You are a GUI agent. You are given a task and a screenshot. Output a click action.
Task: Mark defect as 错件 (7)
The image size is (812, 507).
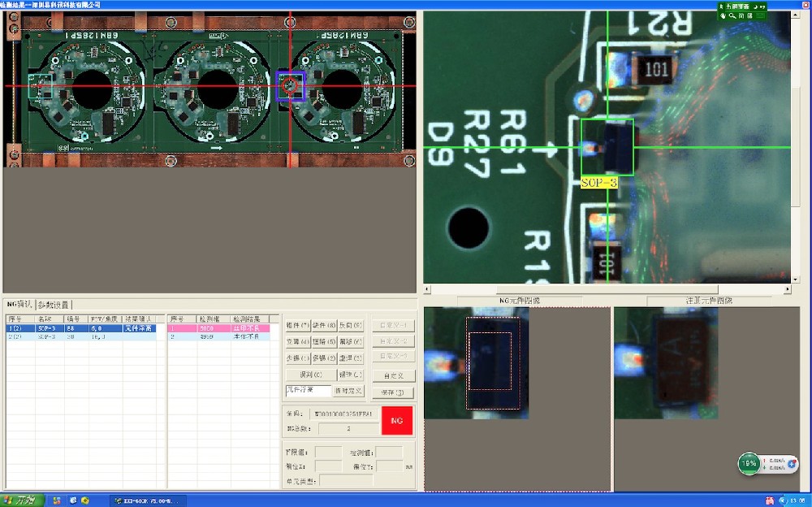pos(296,324)
